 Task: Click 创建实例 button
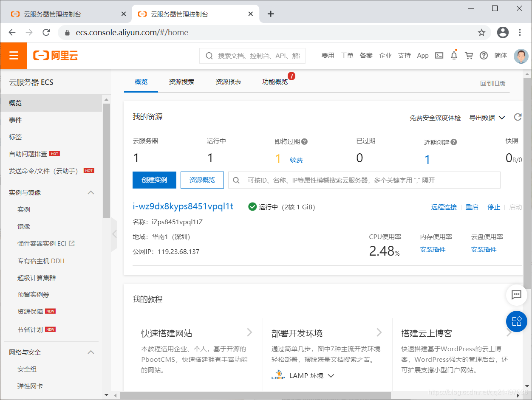click(154, 180)
